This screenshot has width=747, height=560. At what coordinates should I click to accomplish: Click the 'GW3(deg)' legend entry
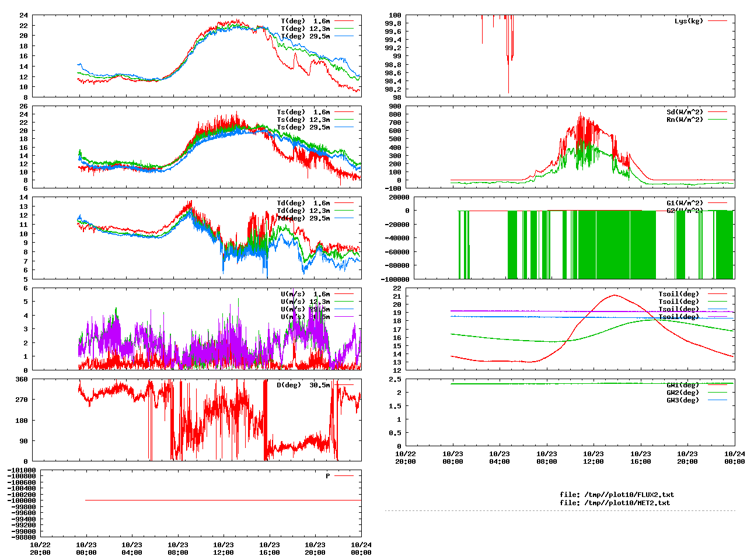click(x=683, y=400)
